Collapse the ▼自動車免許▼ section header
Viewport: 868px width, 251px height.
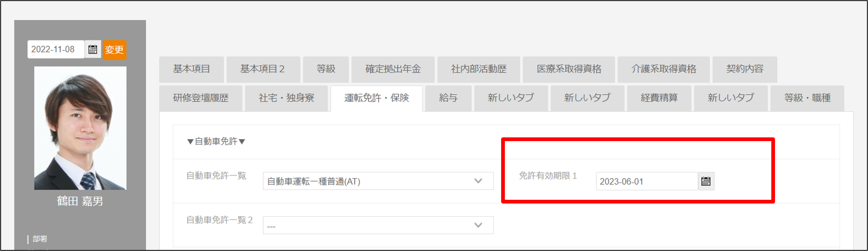[216, 141]
